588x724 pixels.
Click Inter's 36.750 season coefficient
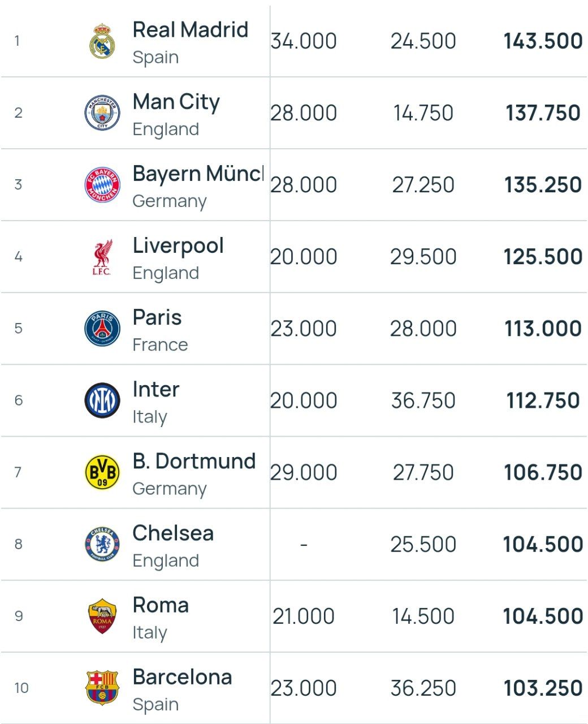(x=423, y=400)
